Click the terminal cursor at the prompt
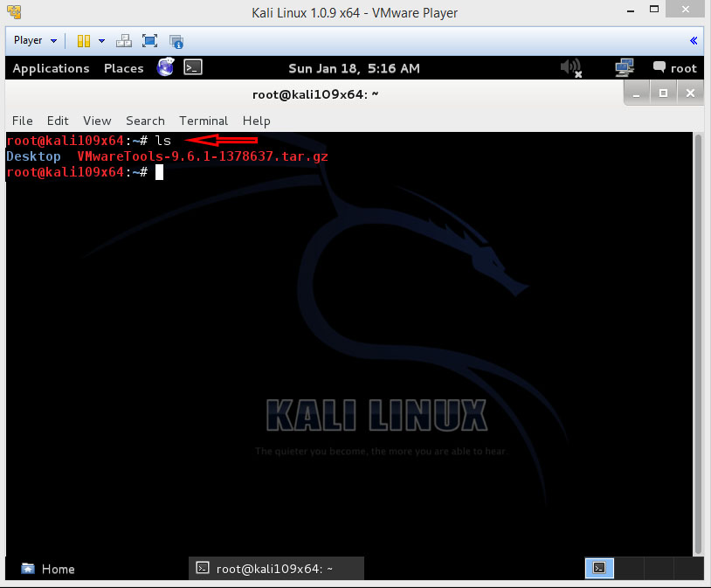711x588 pixels. pyautogui.click(x=159, y=172)
